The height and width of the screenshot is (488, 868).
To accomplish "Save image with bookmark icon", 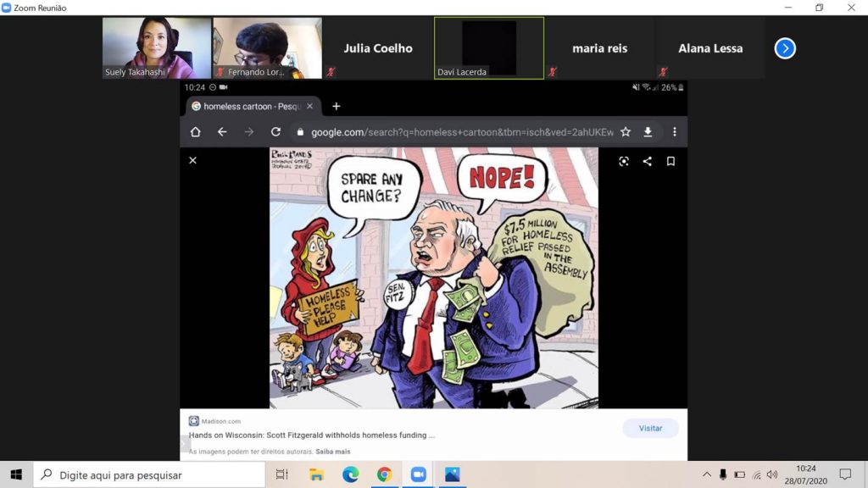I will click(670, 161).
